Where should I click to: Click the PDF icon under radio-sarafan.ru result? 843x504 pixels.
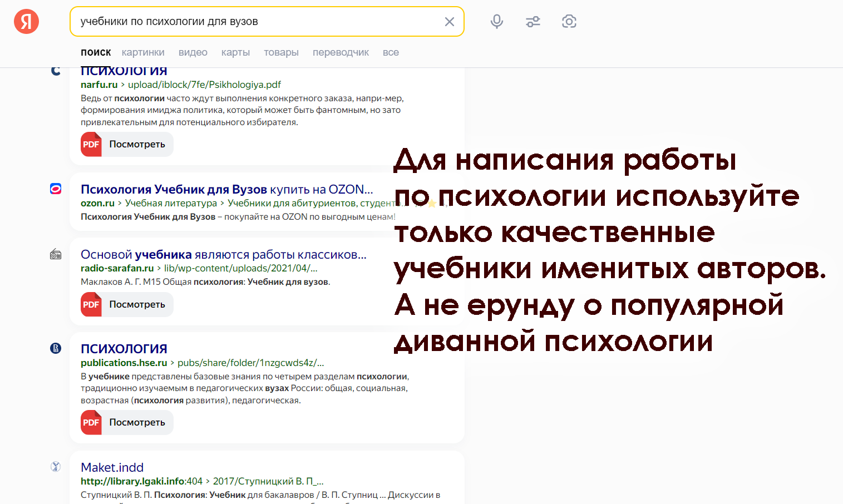[91, 304]
